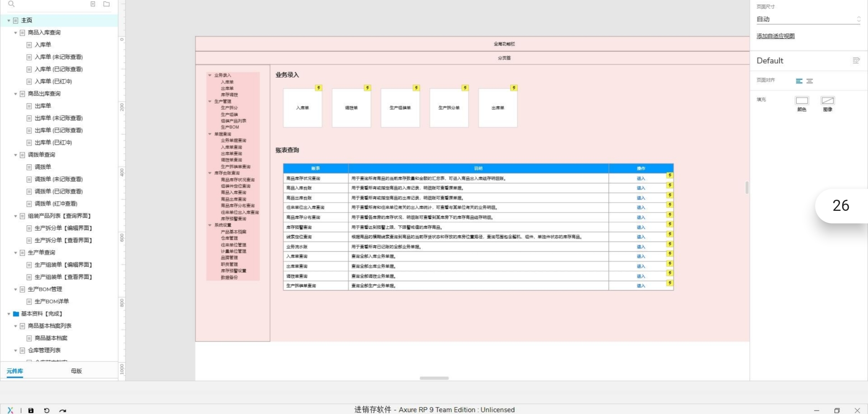Click 生产BOM in canvas menu tree
Screen dimensions: 868x414
pyautogui.click(x=230, y=127)
